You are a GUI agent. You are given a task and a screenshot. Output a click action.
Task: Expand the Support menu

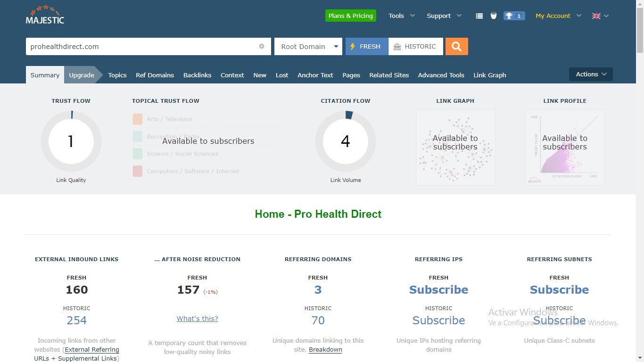pos(444,16)
